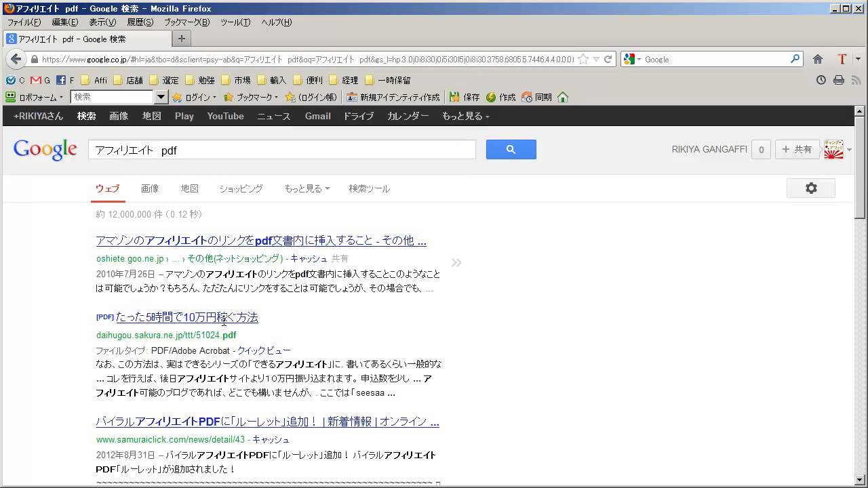Click 新規アイデンティティ作成 in RoboForm toolbar
Screen dimensions: 868x488
click(393, 97)
